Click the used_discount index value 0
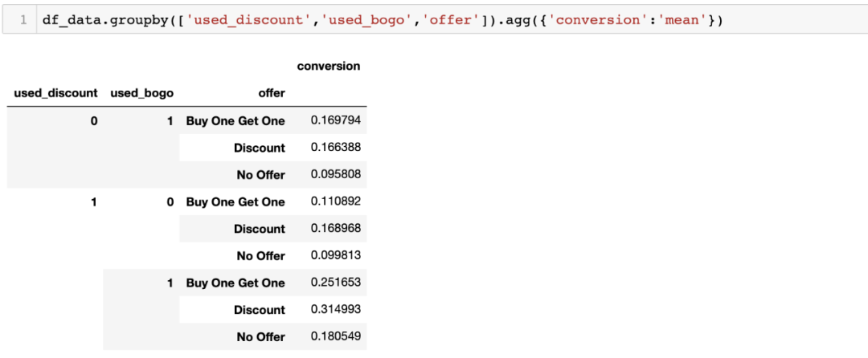The image size is (868, 358). pyautogui.click(x=94, y=121)
